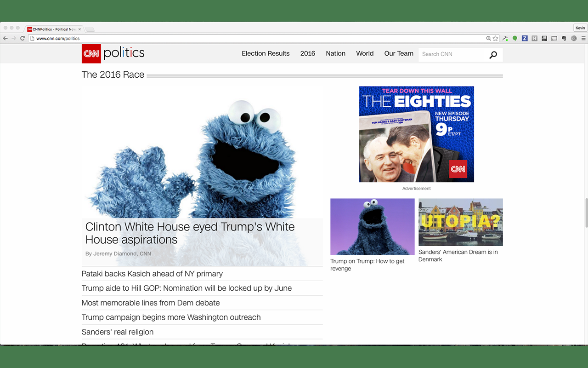The image size is (588, 368).
Task: Select the CNNPolitics browser tab
Action: coord(54,29)
